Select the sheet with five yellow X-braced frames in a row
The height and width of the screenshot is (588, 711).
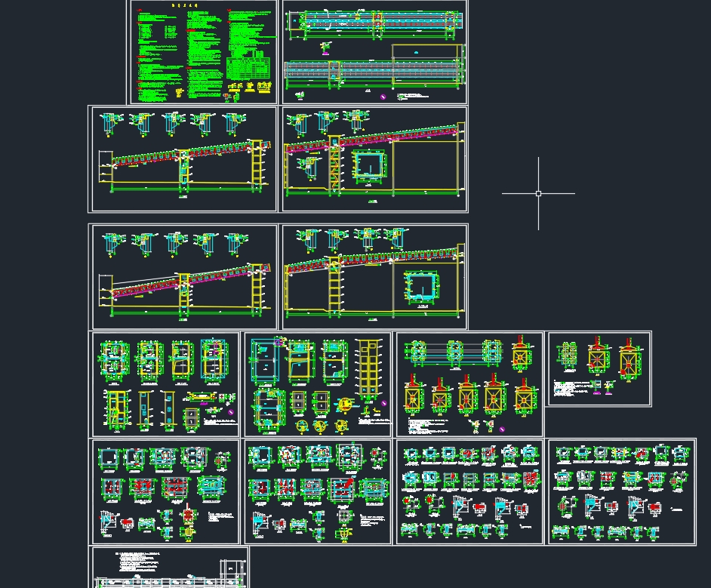pyautogui.click(x=469, y=384)
